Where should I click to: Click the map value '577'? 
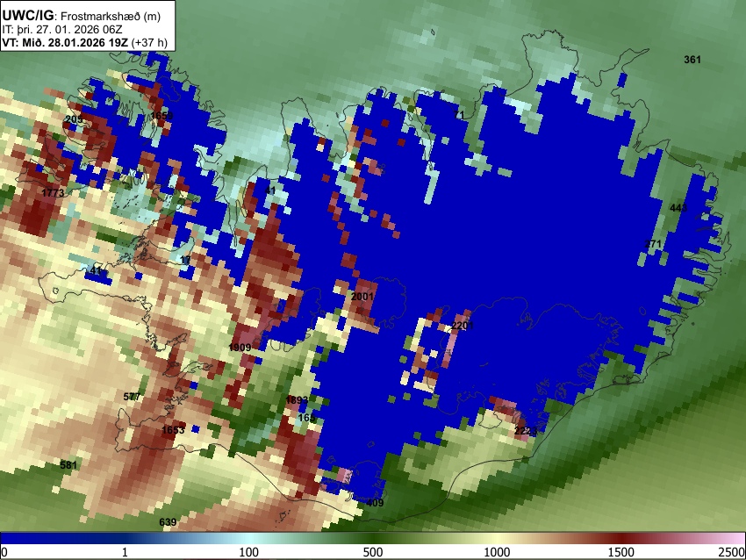[x=132, y=397]
